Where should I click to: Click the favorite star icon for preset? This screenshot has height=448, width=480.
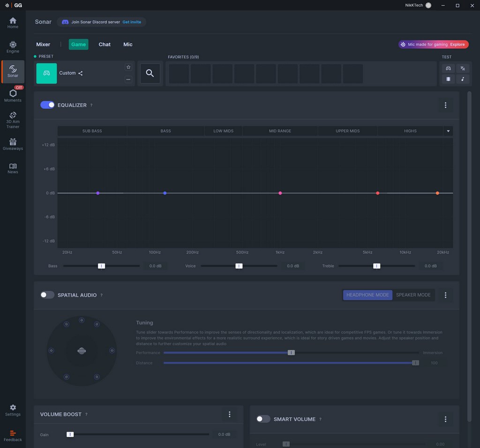click(128, 67)
